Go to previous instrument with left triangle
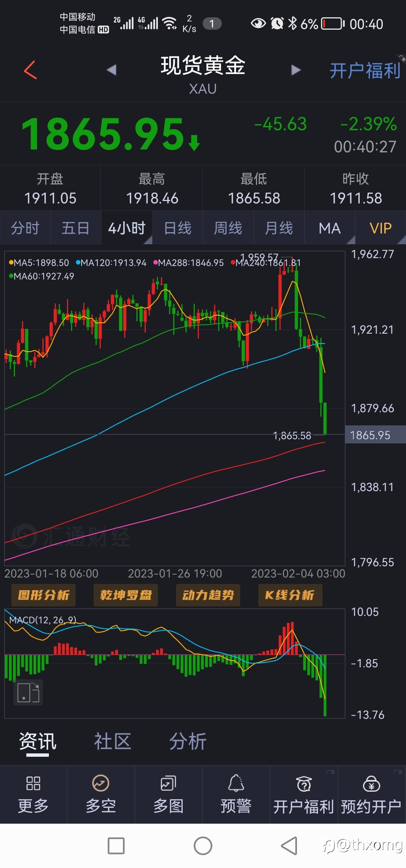406x868 pixels. point(111,70)
